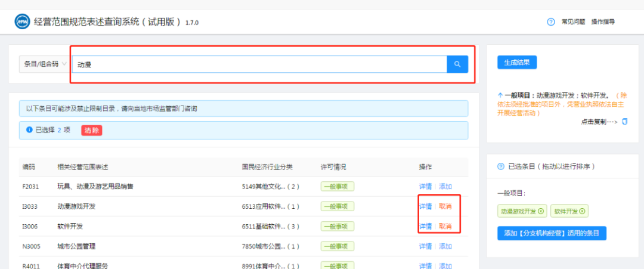644x269 pixels.
Task: Remove the 动漫游戏开发 tag via its x
Action: (540, 211)
